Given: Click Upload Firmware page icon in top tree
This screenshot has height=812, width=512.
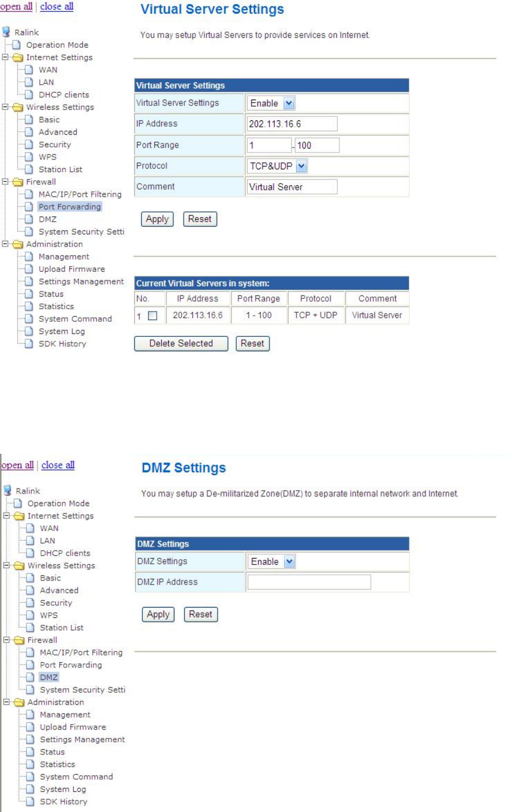Looking at the screenshot, I should click(29, 269).
